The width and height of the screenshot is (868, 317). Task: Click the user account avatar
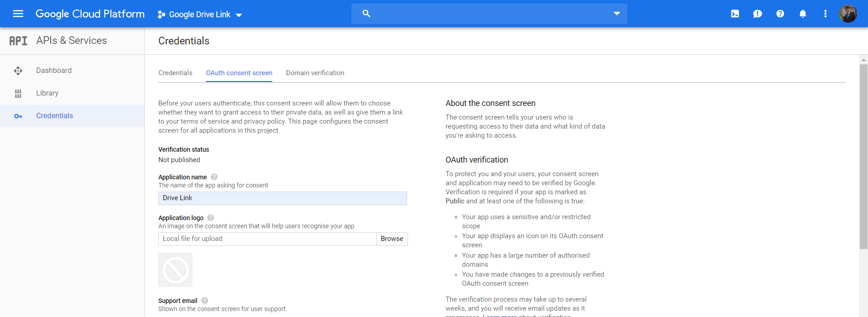[848, 14]
